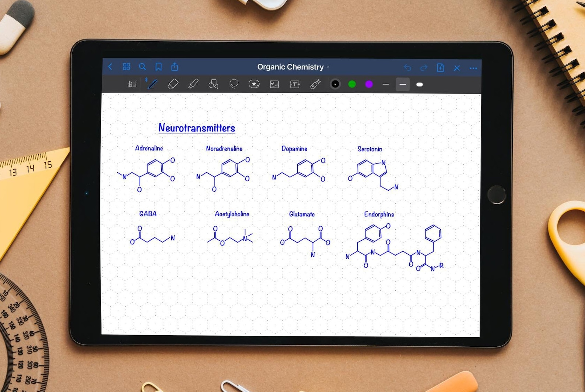Tap the Adrenaline structure drawing
Image resolution: width=585 pixels, height=392 pixels.
[x=146, y=175]
